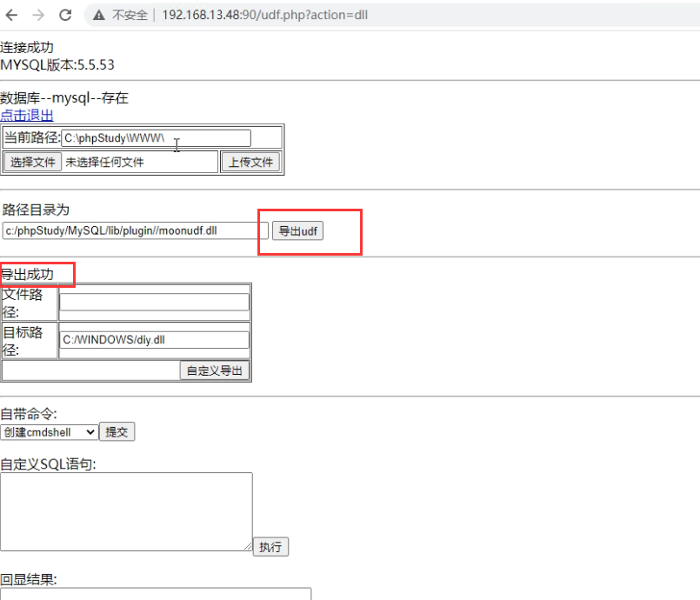Click inside the 自定义SQL语句 text area
This screenshot has height=600, width=700.
click(126, 511)
